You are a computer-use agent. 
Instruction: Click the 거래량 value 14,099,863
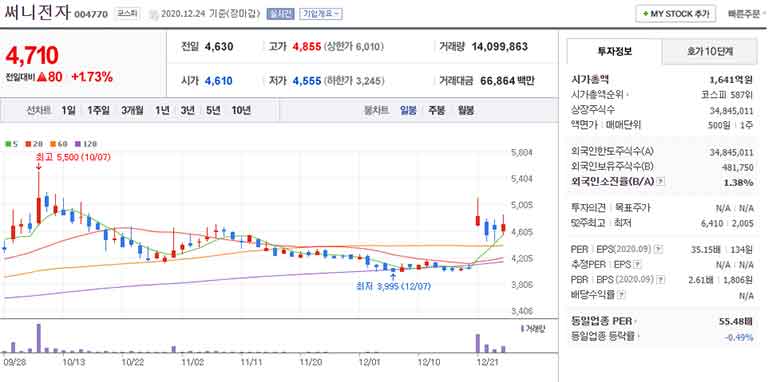click(500, 47)
